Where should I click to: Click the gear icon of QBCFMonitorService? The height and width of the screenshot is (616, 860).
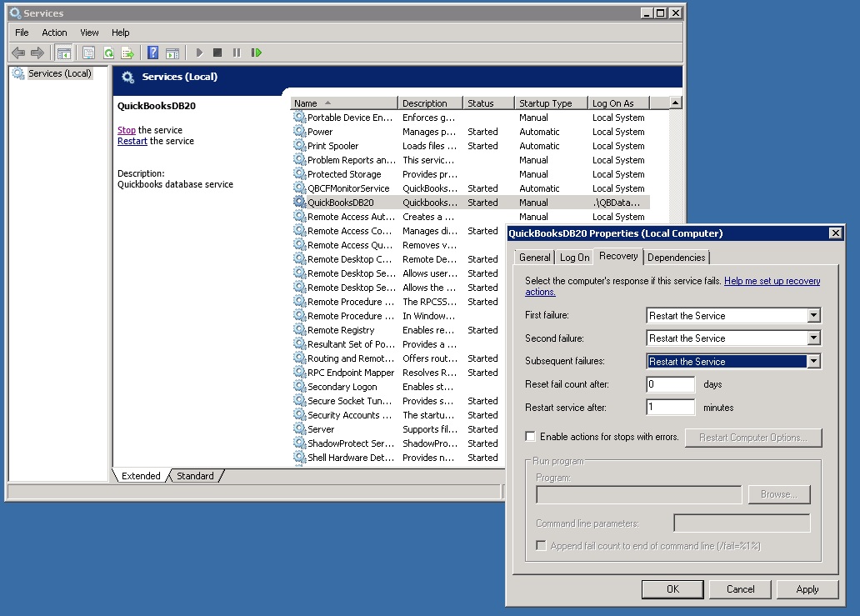[299, 188]
